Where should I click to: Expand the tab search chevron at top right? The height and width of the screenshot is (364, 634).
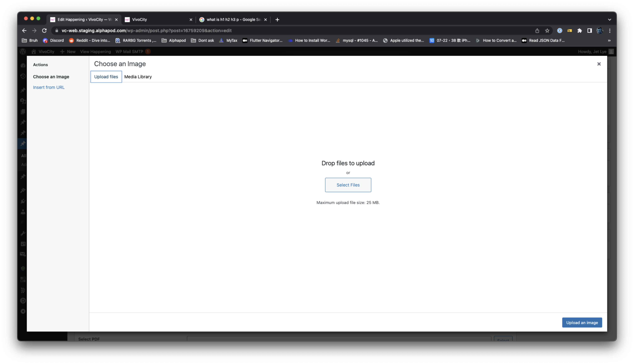pyautogui.click(x=610, y=19)
